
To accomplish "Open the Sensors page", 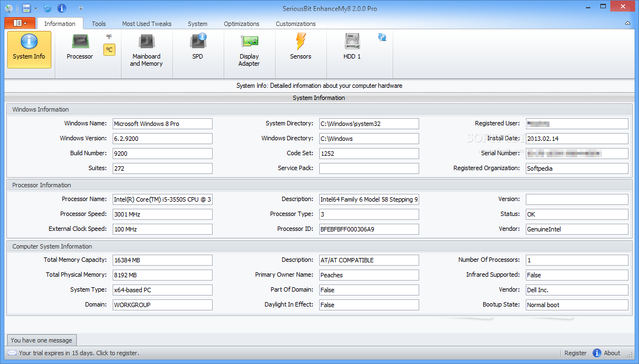I will [300, 48].
